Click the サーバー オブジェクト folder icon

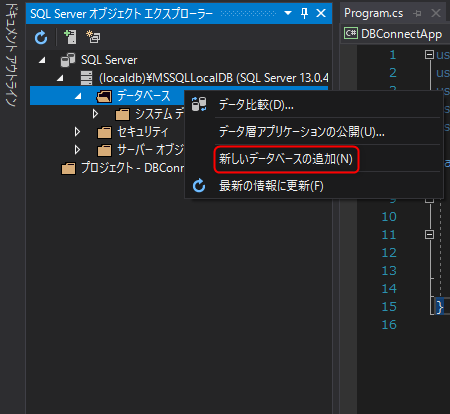(104, 150)
